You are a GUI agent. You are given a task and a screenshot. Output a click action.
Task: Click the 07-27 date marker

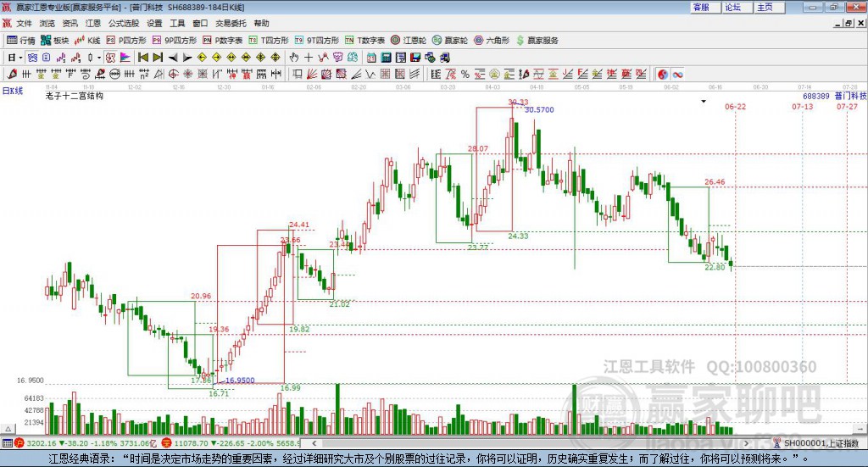click(x=847, y=106)
